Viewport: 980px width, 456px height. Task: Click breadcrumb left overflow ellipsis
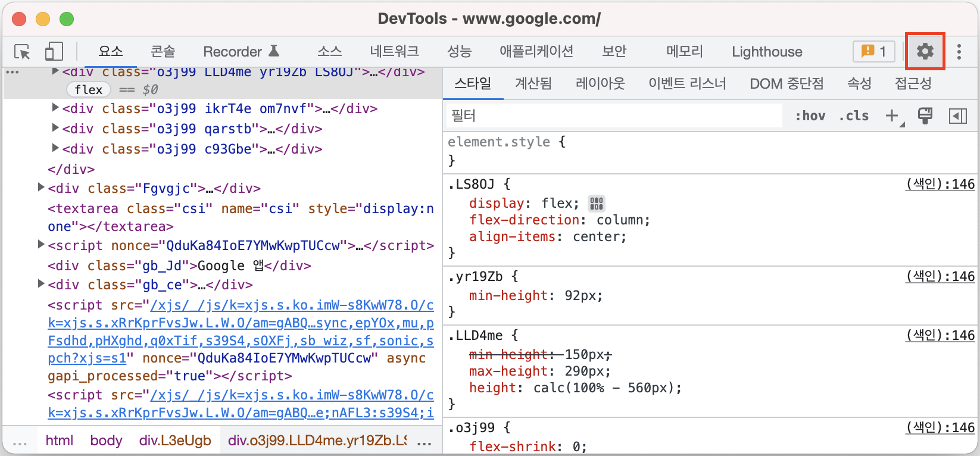[x=20, y=443]
